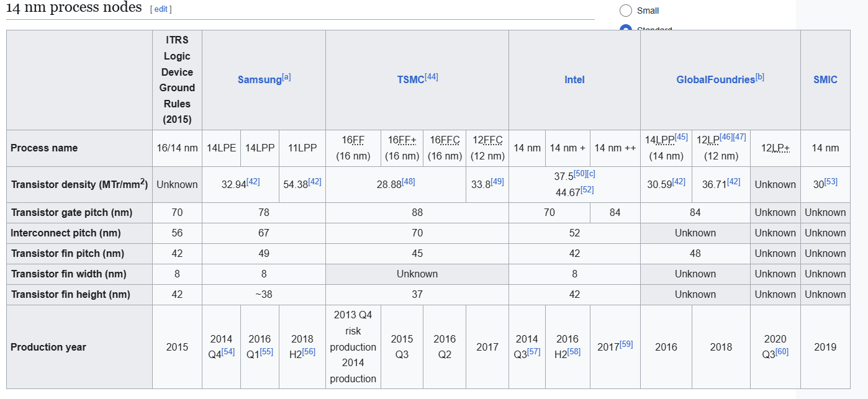Click the 14 nm process nodes heading
The image size is (868, 399).
(x=74, y=9)
